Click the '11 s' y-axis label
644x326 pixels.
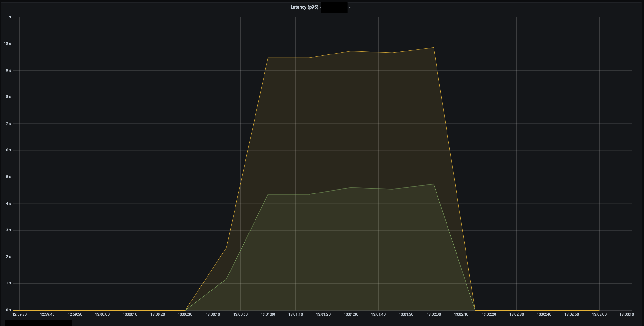pos(7,17)
